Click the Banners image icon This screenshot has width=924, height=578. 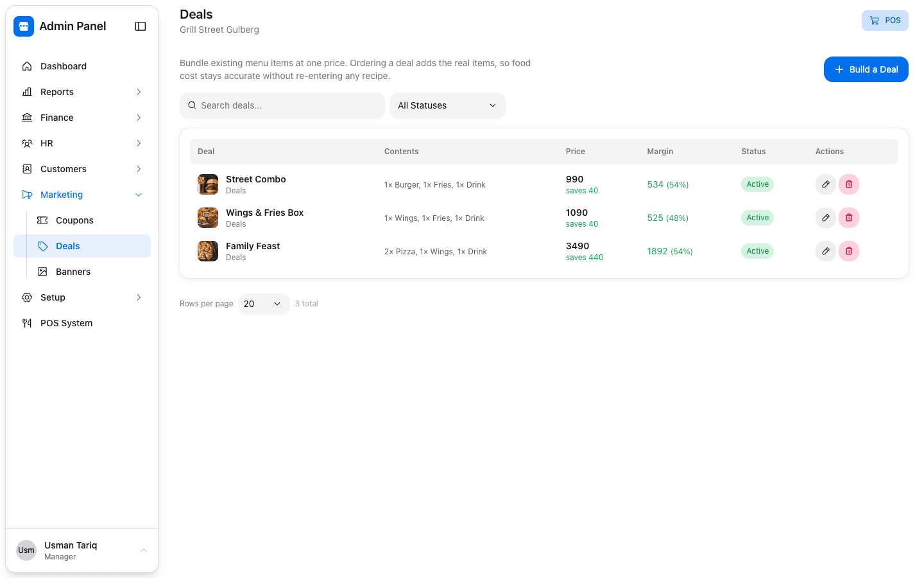tap(42, 272)
